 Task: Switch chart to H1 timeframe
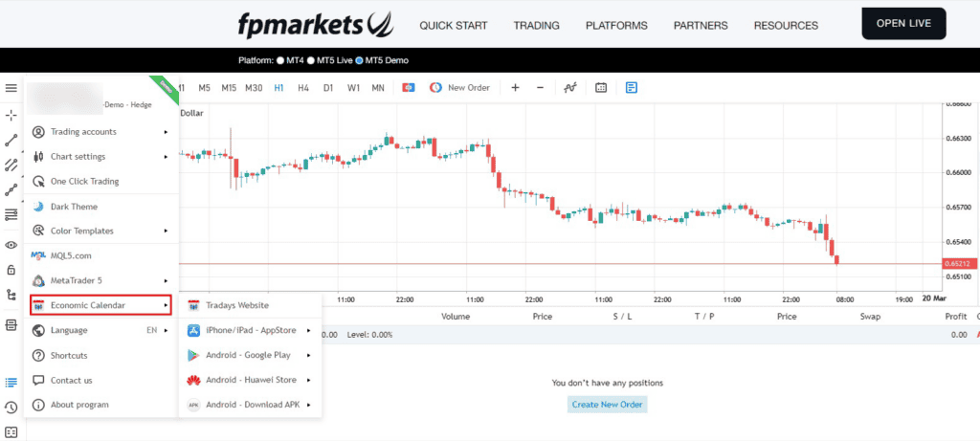(x=278, y=88)
